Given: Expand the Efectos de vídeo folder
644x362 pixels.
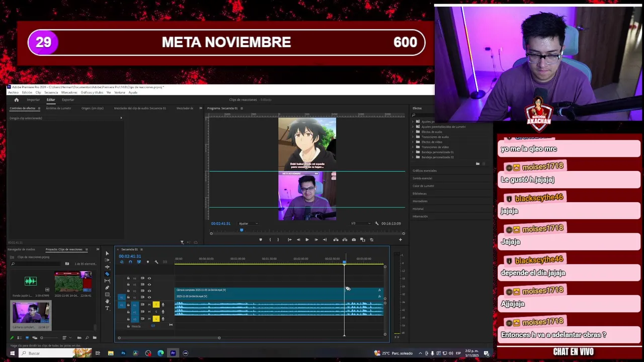Looking at the screenshot, I should [x=413, y=142].
